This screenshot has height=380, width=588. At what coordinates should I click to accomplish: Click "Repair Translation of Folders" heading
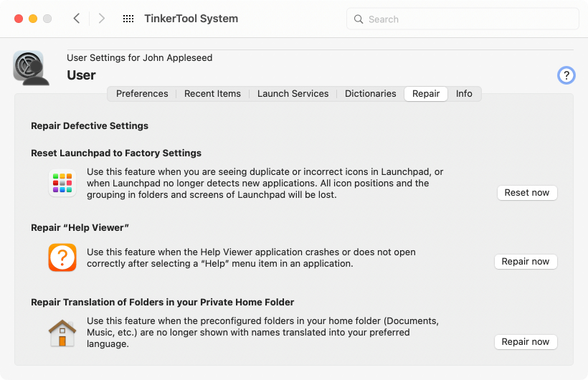[x=162, y=303]
